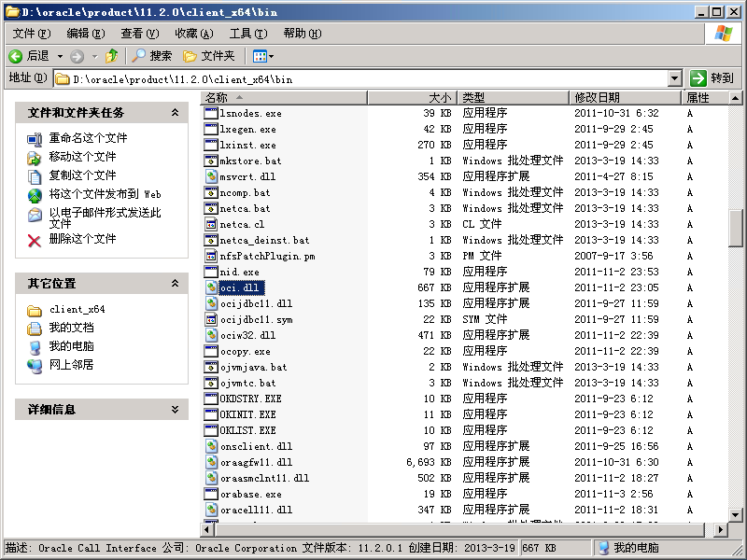Select the ociw32.dll file icon
Viewport: 747px width, 560px height.
(211, 335)
